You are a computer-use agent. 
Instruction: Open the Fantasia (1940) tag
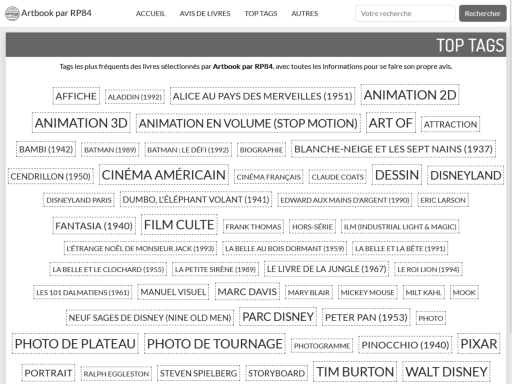pos(94,226)
